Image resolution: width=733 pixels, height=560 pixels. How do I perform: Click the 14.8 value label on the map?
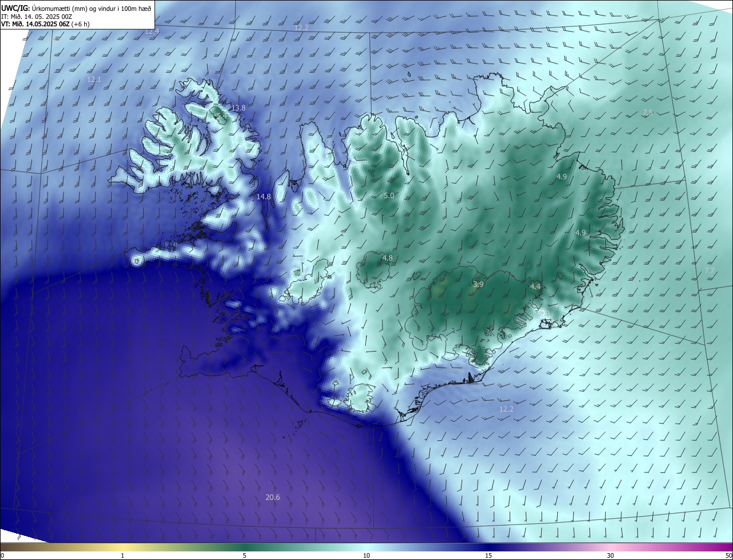coord(263,196)
